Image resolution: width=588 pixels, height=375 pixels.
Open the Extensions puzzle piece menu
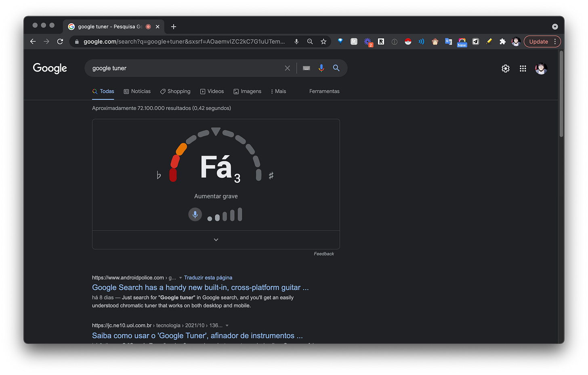pyautogui.click(x=502, y=42)
